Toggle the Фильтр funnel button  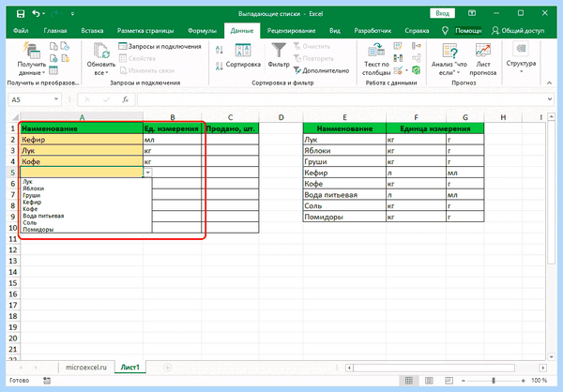click(279, 55)
